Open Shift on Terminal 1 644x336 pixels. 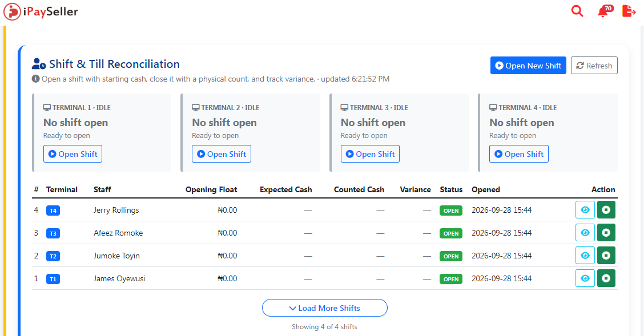[73, 154]
